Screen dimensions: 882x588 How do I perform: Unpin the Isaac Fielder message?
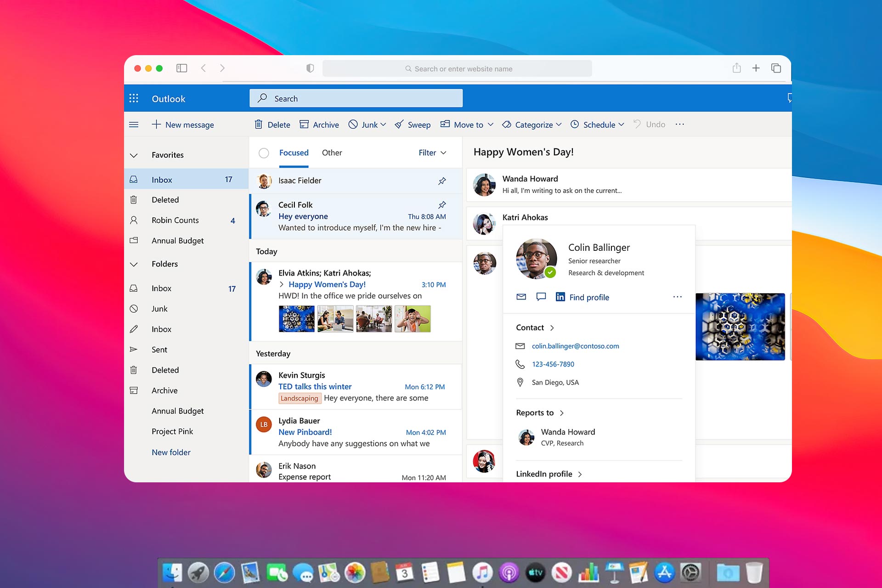[442, 181]
